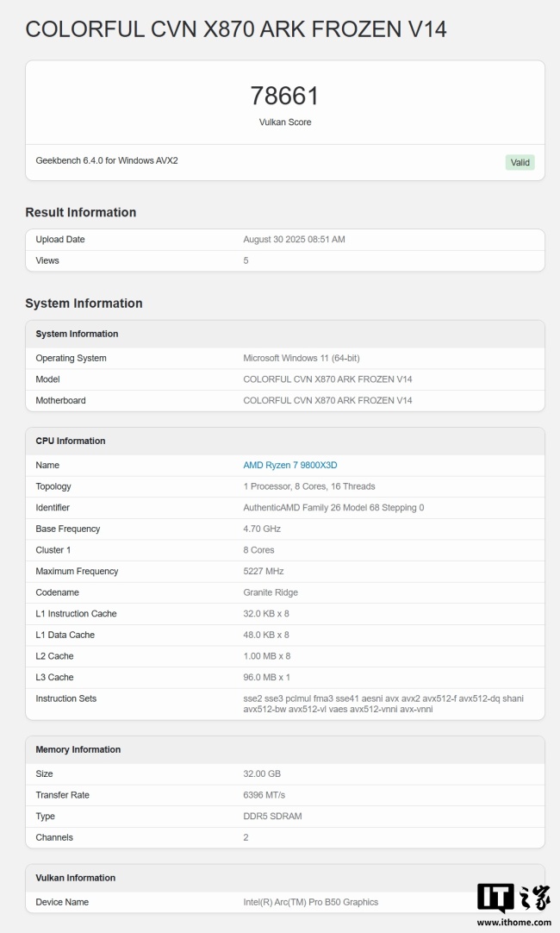
Task: Select the Upload Date row
Action: pos(172,239)
